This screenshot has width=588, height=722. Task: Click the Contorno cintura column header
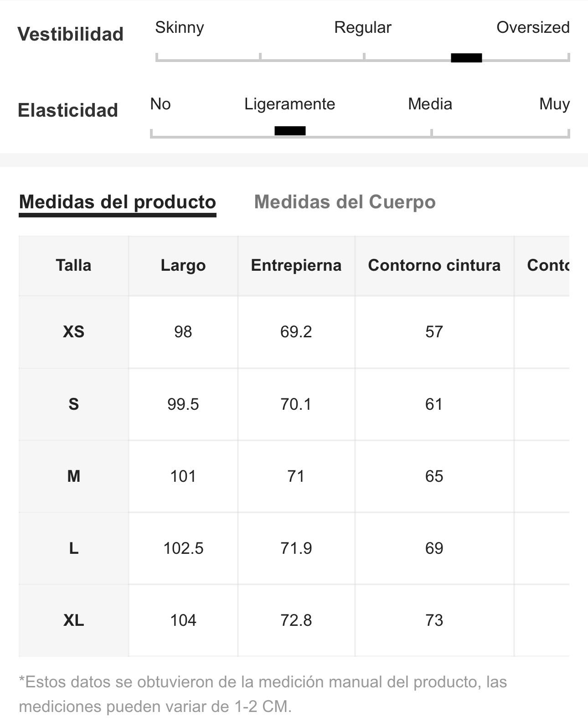pos(434,266)
